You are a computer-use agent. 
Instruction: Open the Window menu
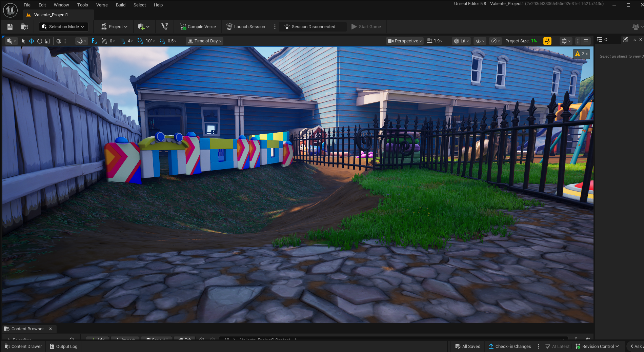click(61, 5)
